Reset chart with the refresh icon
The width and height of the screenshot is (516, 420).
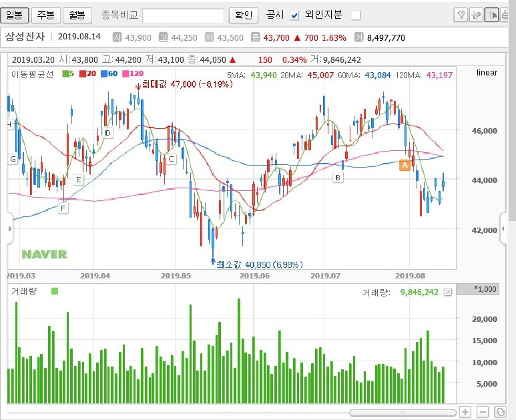(x=500, y=412)
